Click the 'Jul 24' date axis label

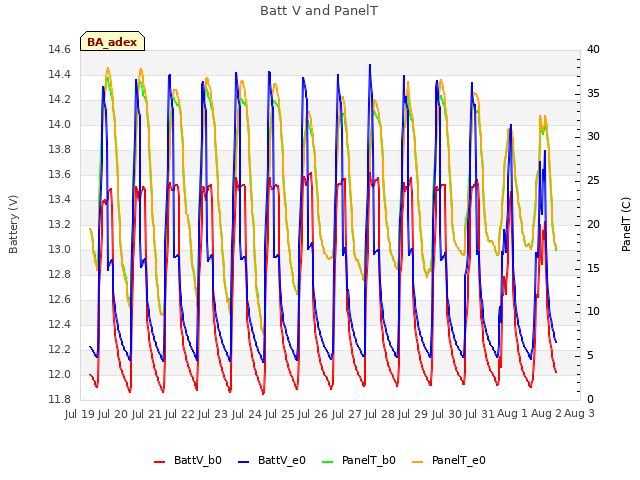click(x=247, y=414)
